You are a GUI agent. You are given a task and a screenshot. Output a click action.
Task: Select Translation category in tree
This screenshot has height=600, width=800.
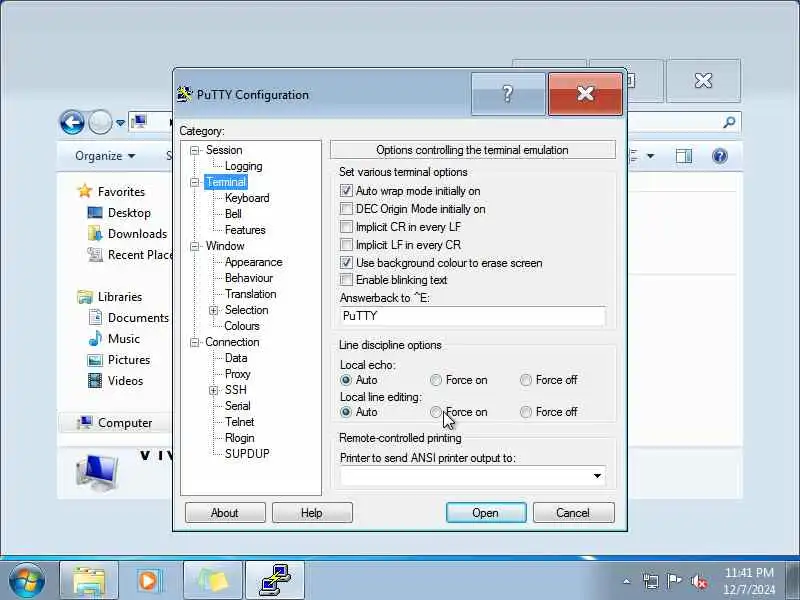coord(251,294)
